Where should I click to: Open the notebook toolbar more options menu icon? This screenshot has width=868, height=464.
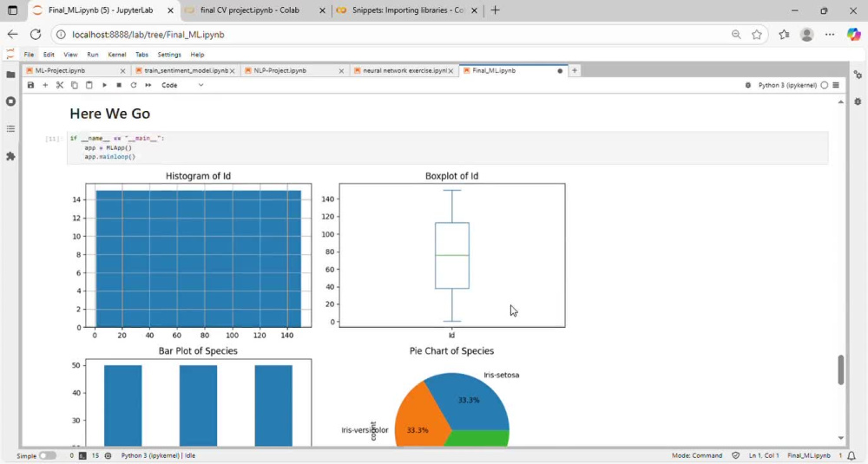(x=836, y=85)
